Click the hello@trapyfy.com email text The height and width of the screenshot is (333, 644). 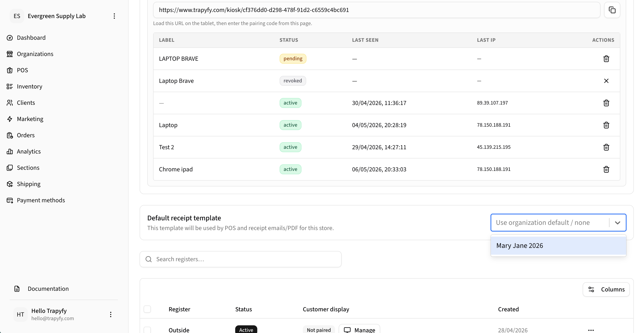[x=53, y=319]
